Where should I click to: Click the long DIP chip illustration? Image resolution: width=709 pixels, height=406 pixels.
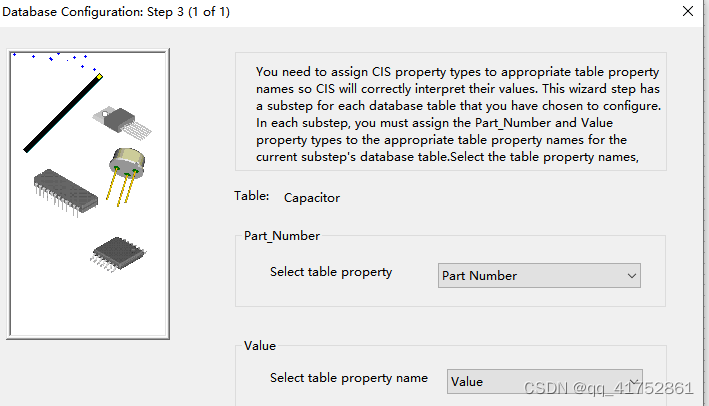coord(66,193)
